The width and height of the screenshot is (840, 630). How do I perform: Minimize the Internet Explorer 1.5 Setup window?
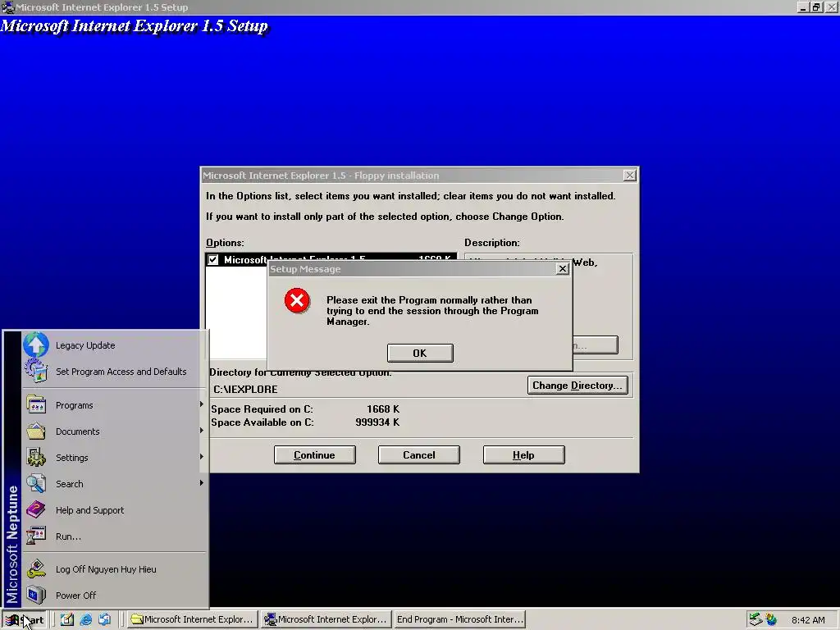(x=802, y=7)
